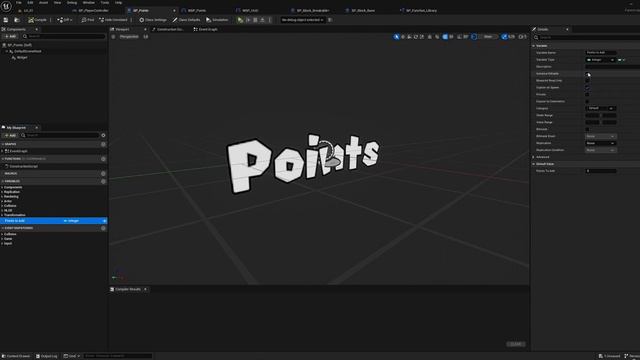The image size is (640, 360).
Task: Toggle Simulation mode
Action: click(x=217, y=20)
